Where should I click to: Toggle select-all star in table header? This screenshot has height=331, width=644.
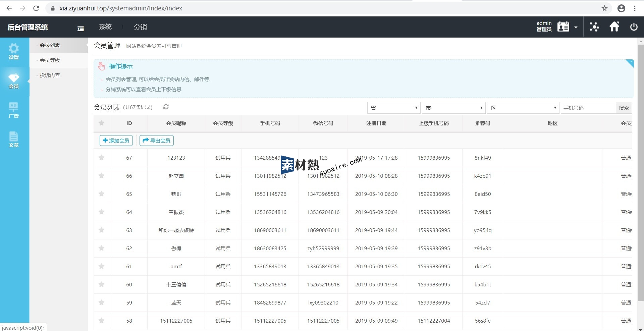[x=102, y=123]
